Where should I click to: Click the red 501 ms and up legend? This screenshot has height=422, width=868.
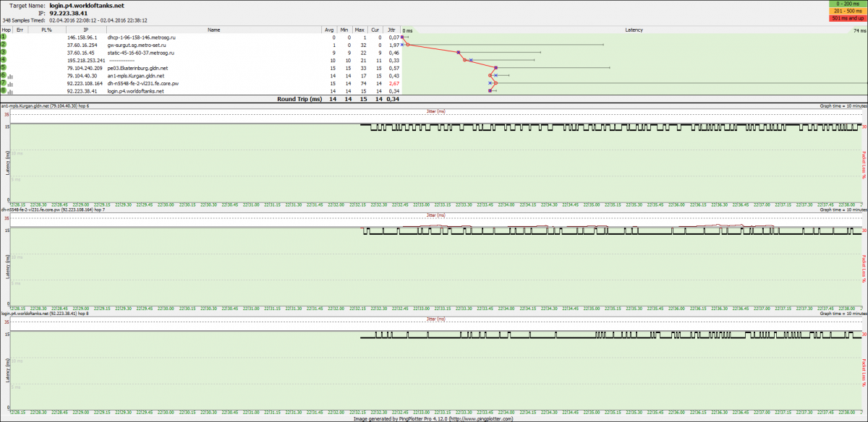[x=848, y=18]
